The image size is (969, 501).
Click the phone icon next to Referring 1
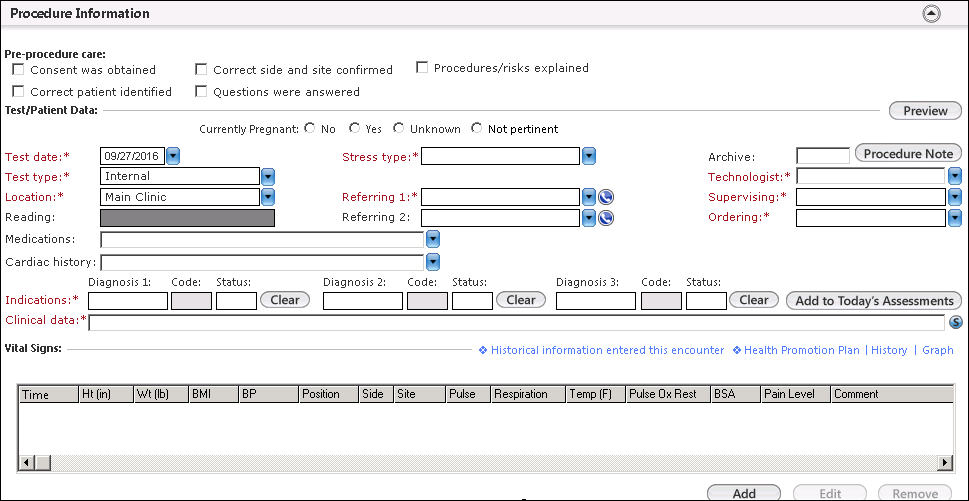click(606, 198)
